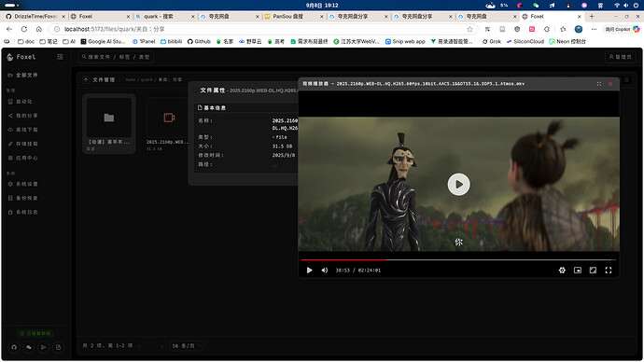Mute the video with the volume icon
The height and width of the screenshot is (362, 644).
coord(325,270)
